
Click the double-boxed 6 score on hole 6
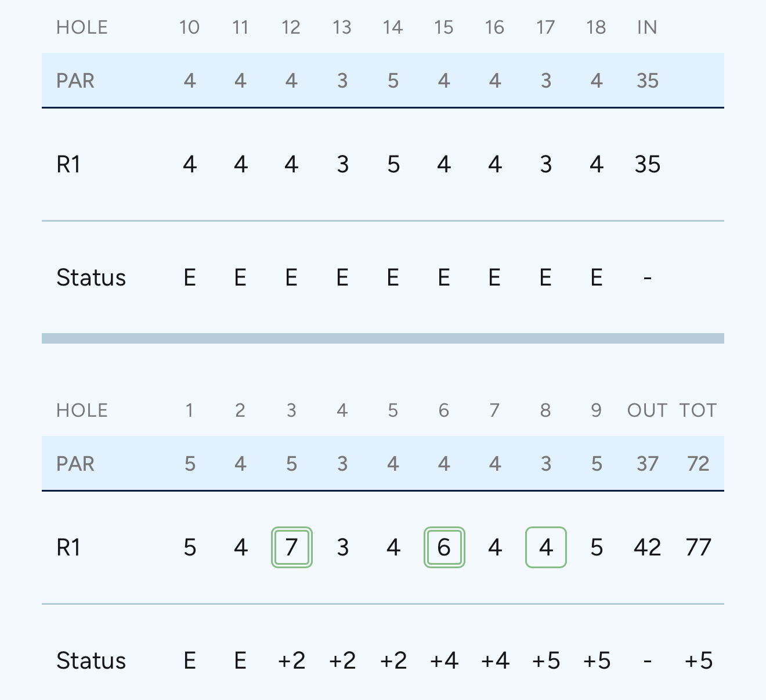(445, 547)
